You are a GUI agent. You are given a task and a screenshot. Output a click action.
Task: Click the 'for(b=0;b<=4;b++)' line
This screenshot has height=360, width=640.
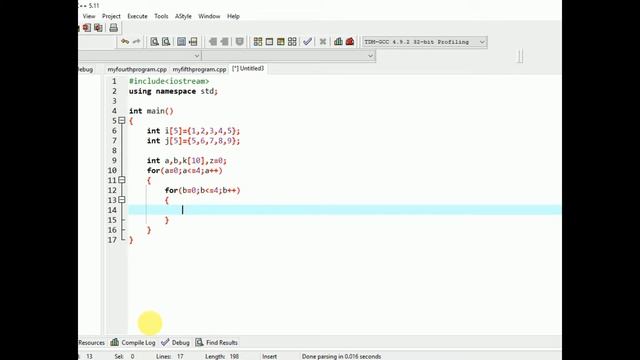202,190
